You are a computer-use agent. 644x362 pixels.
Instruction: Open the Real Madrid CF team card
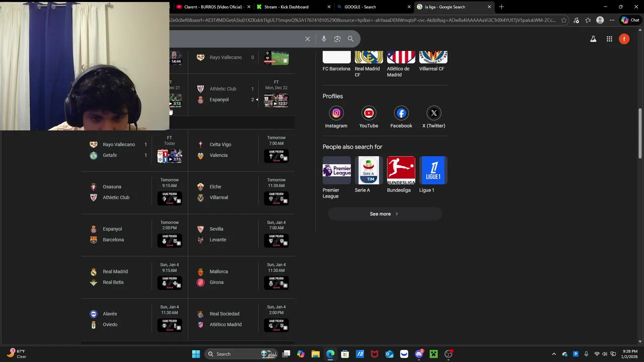pos(369,64)
